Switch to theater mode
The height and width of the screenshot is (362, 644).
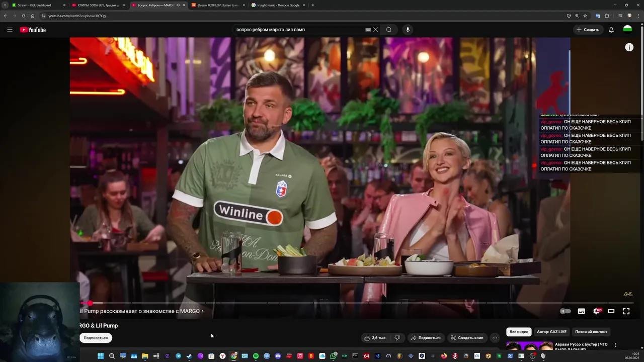click(611, 311)
